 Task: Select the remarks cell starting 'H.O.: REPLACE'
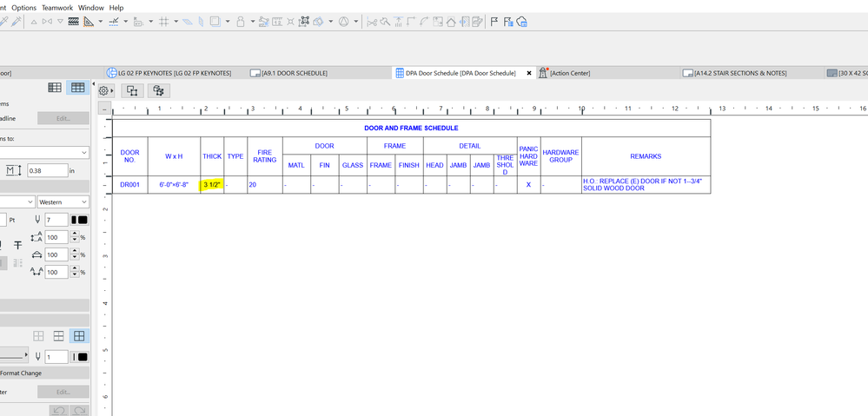[646, 185]
